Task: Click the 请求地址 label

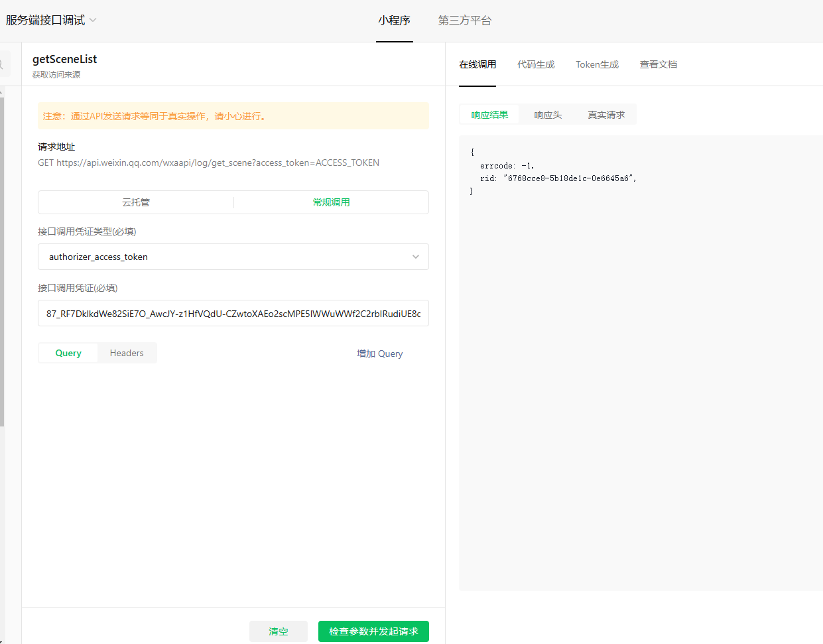Action: 56,147
